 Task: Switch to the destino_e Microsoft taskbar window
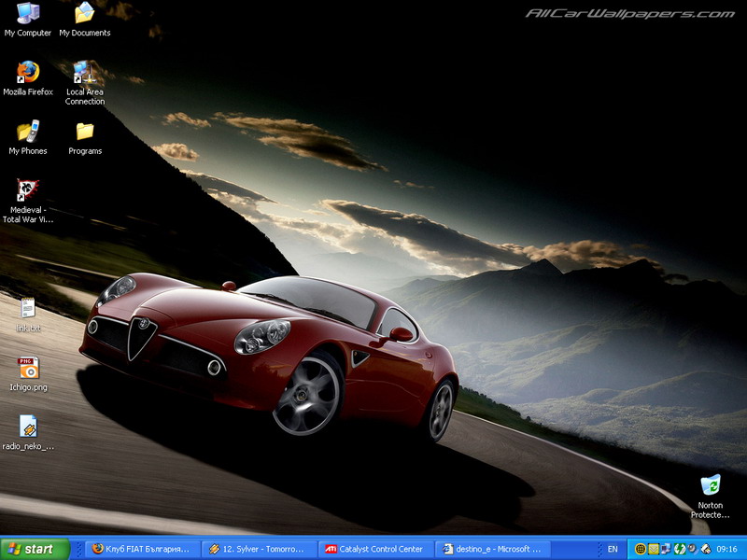(492, 549)
